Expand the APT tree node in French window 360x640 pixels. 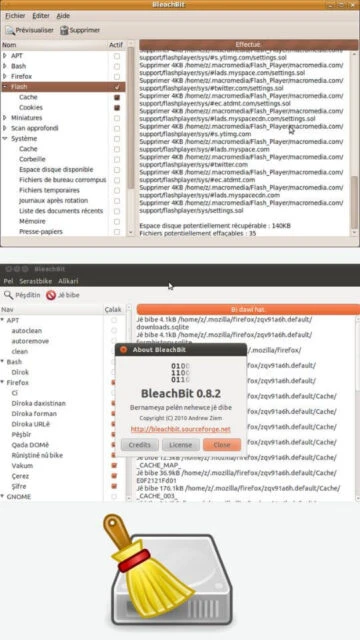tap(5, 56)
